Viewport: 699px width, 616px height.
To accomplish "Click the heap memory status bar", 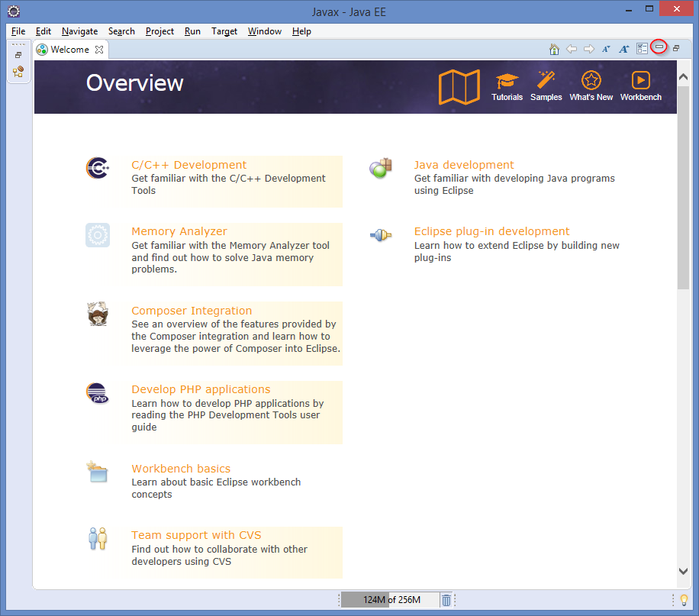I will pos(391,600).
